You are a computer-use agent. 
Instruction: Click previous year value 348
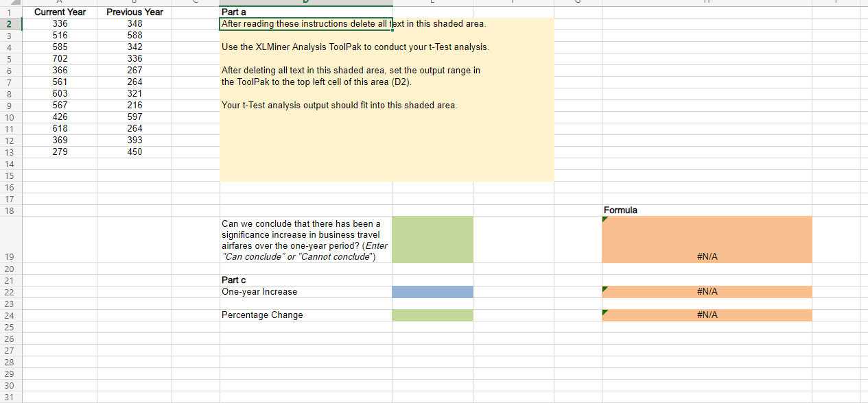point(134,24)
